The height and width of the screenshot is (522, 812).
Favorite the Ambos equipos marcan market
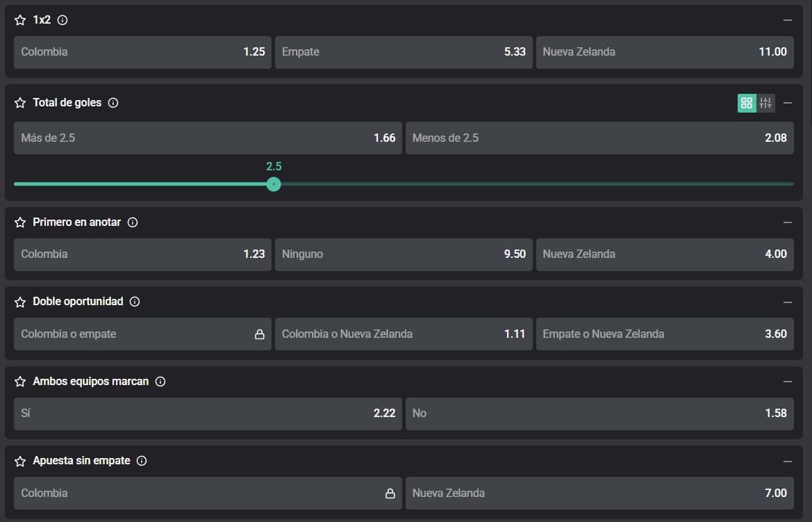pos(20,382)
